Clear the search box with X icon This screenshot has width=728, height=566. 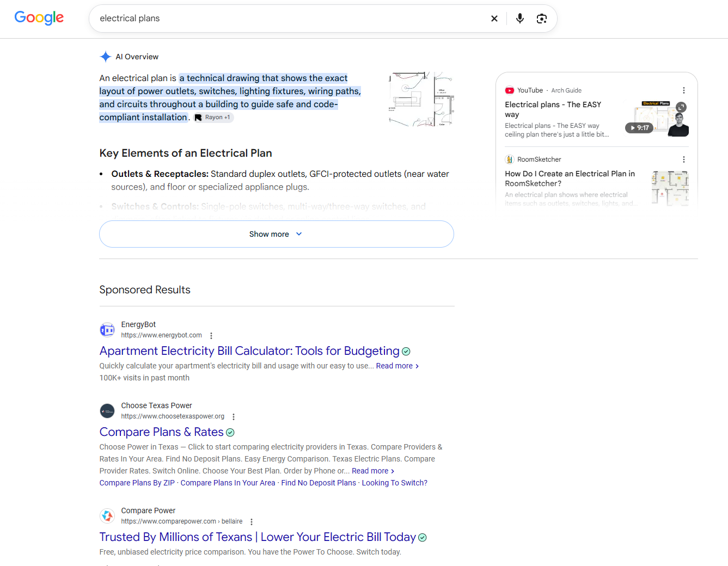pos(494,19)
